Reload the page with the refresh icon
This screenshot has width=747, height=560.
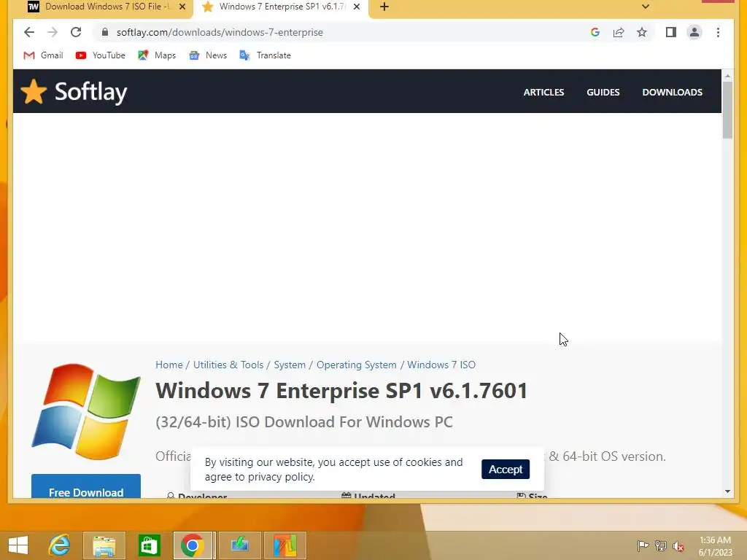click(76, 32)
